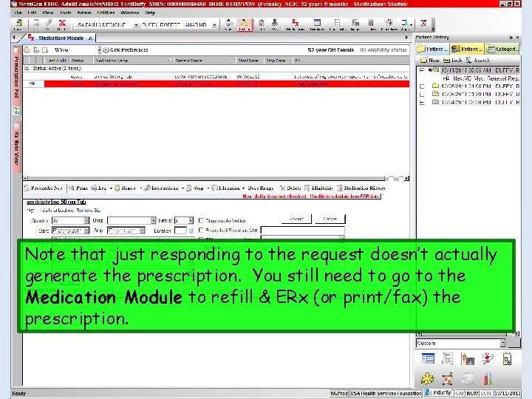Screen dimensions: 532x399
Task: Click Eligibility in the medication toolbar
Action: tap(318, 188)
